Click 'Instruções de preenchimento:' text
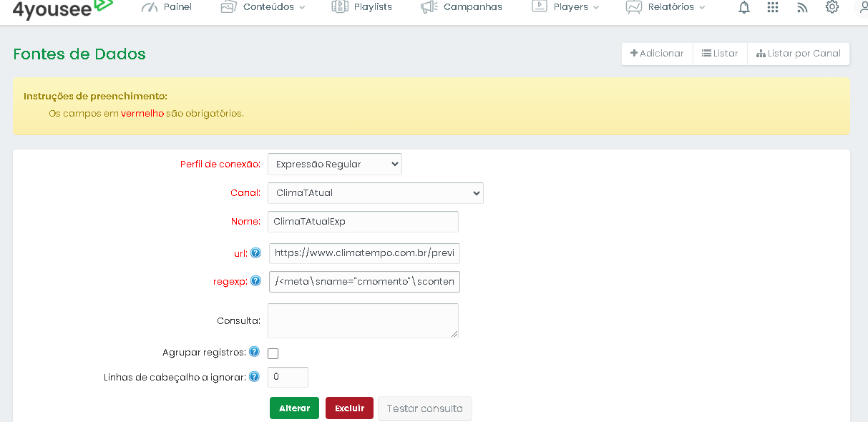The width and height of the screenshot is (868, 422). pos(95,96)
